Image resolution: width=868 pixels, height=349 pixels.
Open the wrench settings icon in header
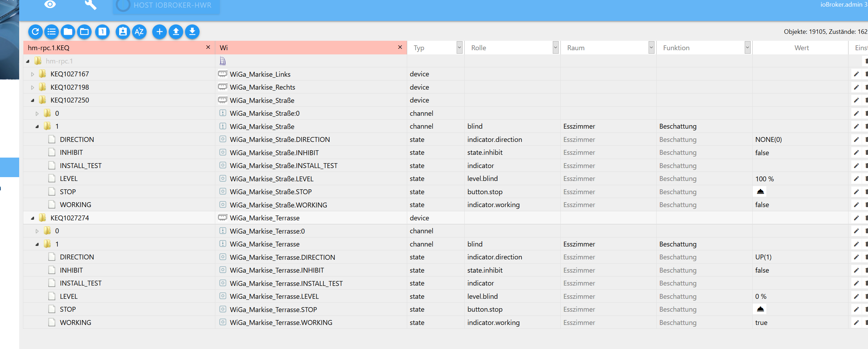90,5
